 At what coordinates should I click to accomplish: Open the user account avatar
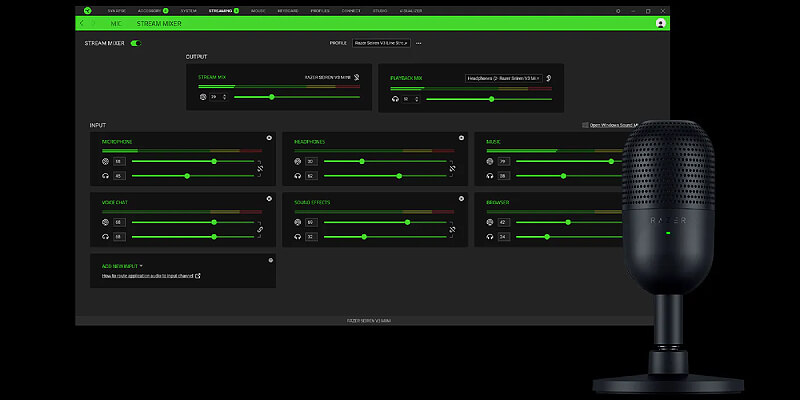click(x=661, y=23)
